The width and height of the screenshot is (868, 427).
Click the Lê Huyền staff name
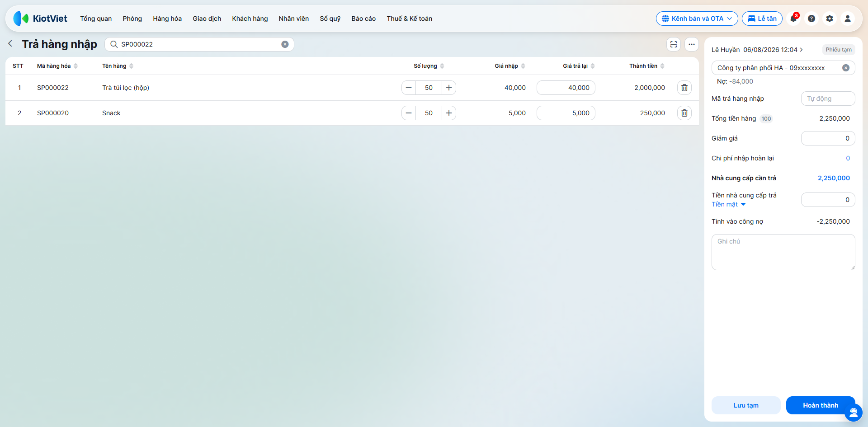(x=726, y=50)
